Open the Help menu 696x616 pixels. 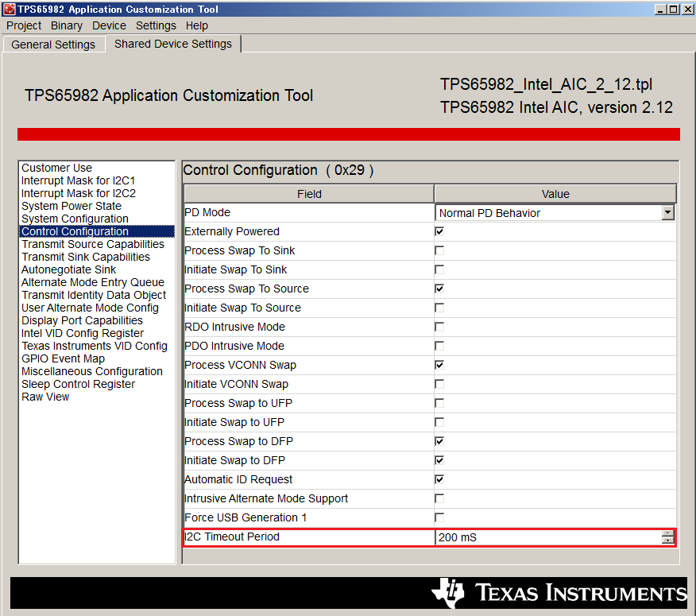(x=196, y=25)
